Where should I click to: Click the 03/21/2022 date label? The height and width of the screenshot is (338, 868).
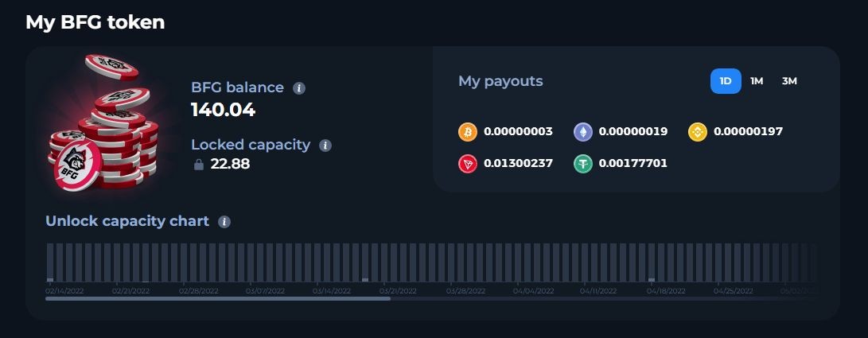pyautogui.click(x=399, y=291)
